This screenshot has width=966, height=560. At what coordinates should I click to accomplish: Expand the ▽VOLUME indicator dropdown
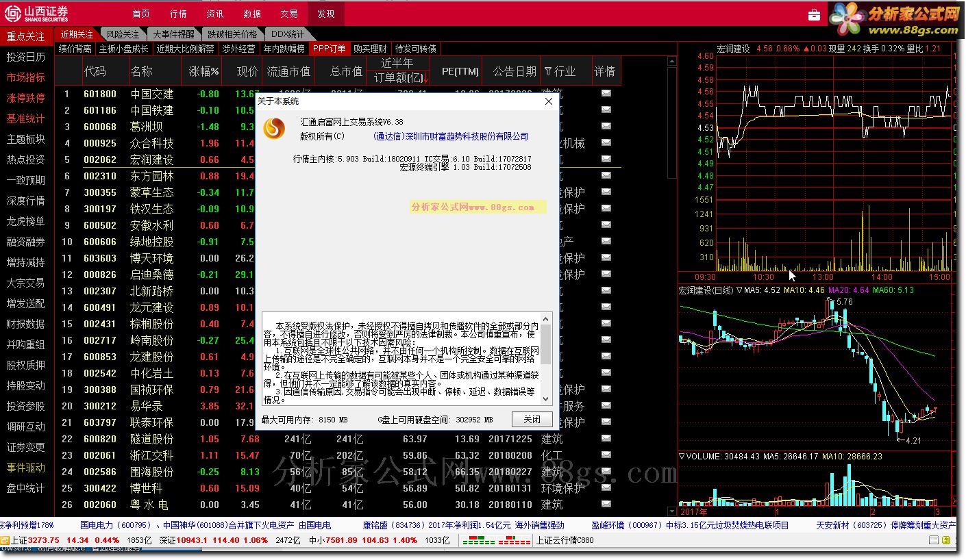(682, 456)
